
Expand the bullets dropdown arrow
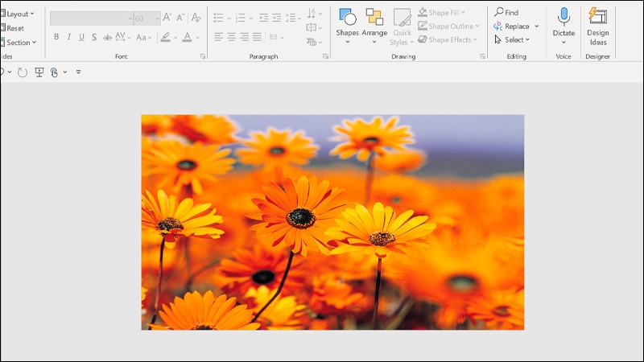click(x=229, y=18)
